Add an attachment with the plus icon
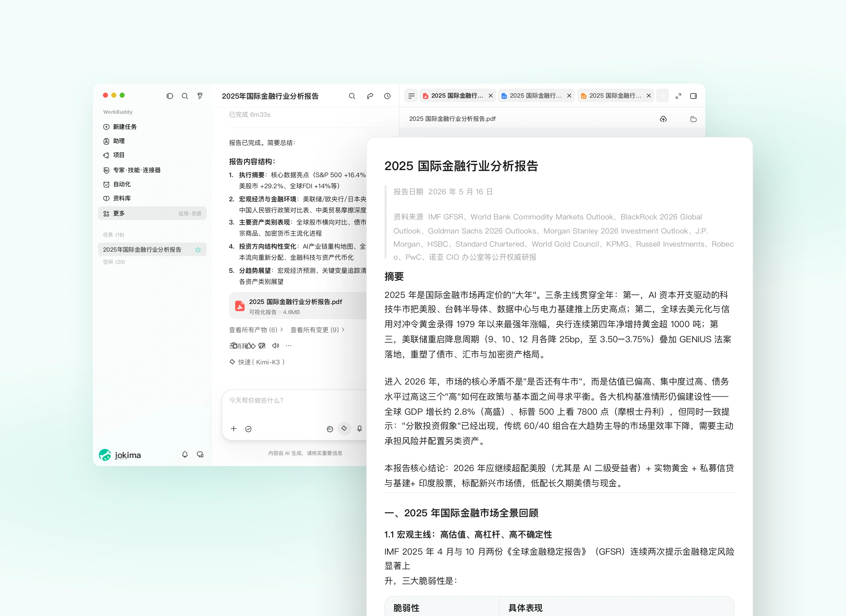The height and width of the screenshot is (616, 846). (x=234, y=429)
